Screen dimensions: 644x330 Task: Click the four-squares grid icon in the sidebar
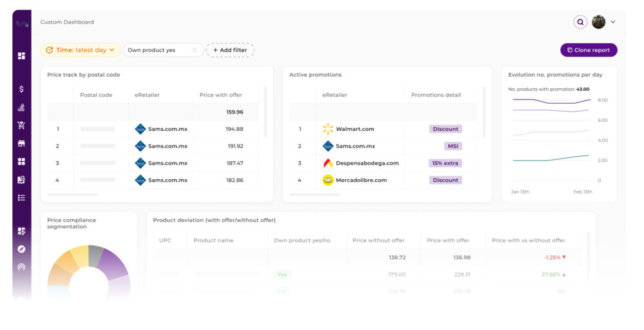[x=21, y=162]
